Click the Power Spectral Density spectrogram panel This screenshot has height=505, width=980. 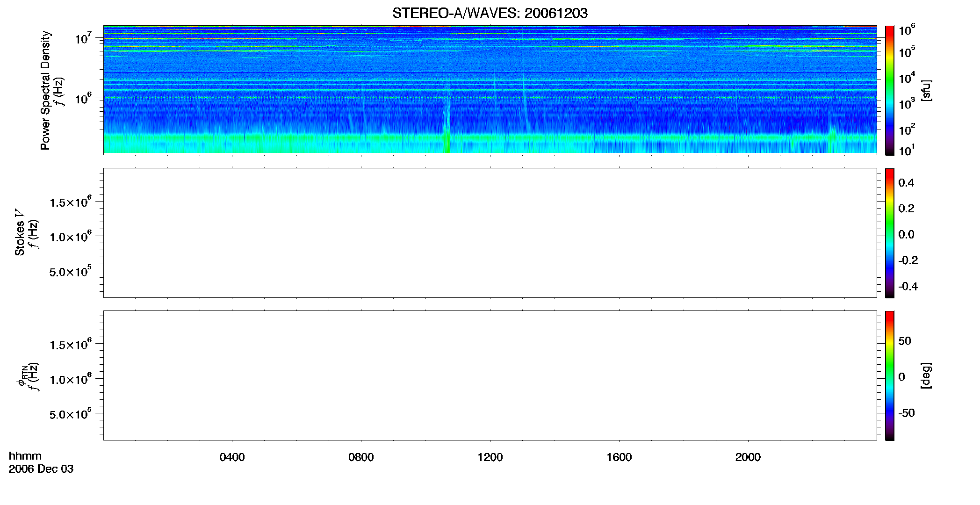tap(490, 89)
